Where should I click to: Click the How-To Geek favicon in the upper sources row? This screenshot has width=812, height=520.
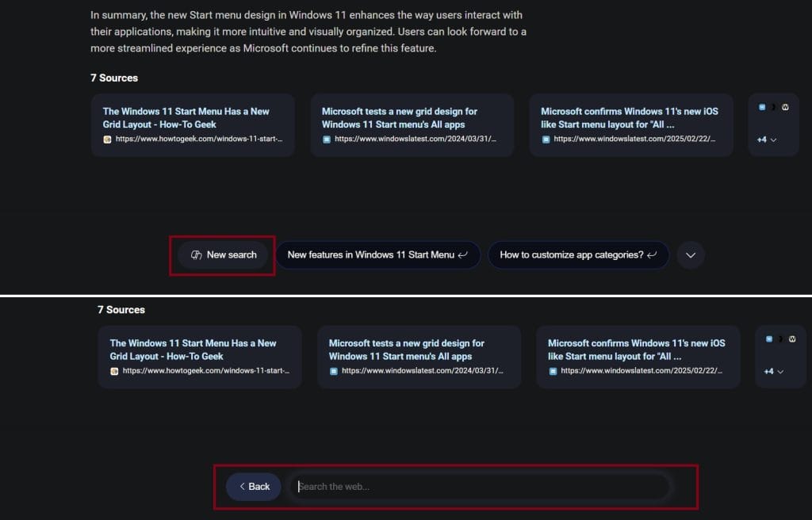107,139
